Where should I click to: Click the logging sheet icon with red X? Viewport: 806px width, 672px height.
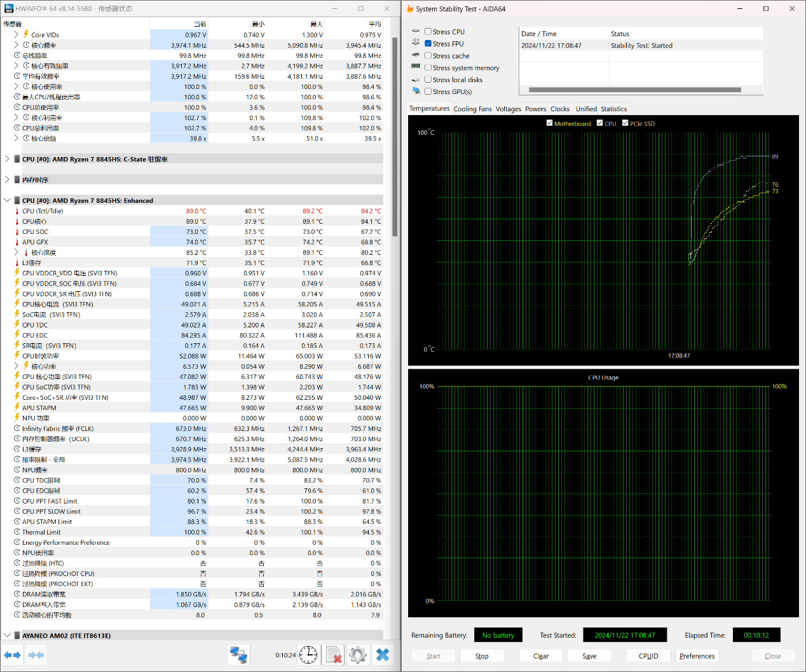pos(334,655)
